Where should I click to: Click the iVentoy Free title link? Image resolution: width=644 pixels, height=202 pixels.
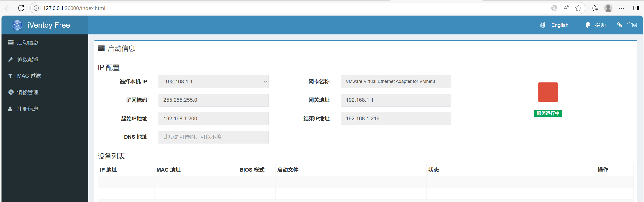(x=49, y=25)
